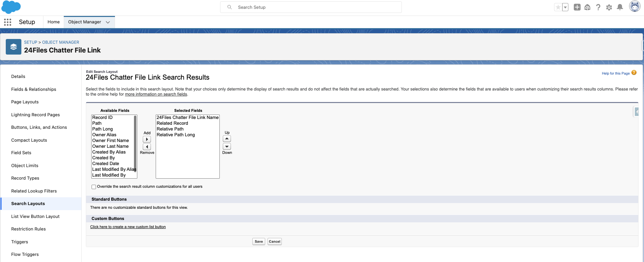The image size is (644, 262).
Task: Click the global actions plus icon
Action: (577, 7)
